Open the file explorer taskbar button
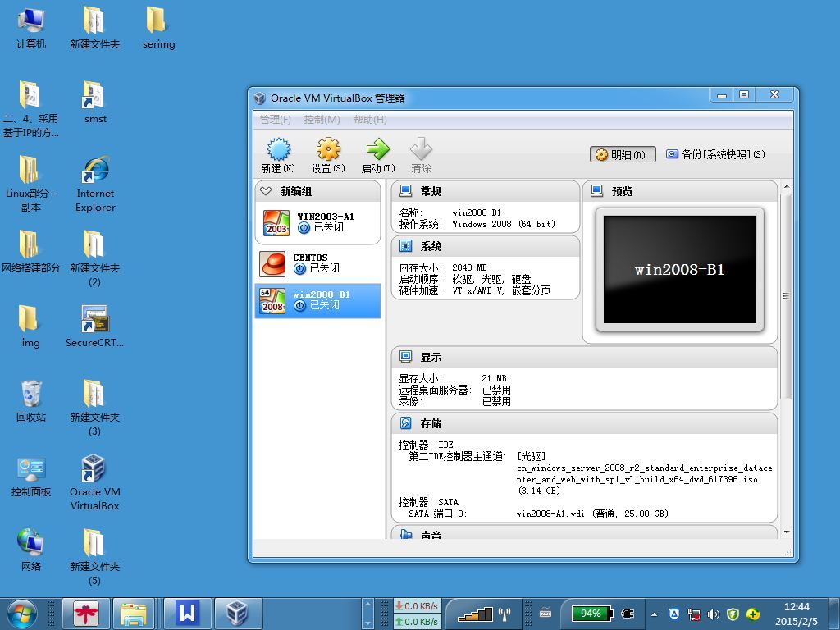 click(134, 612)
